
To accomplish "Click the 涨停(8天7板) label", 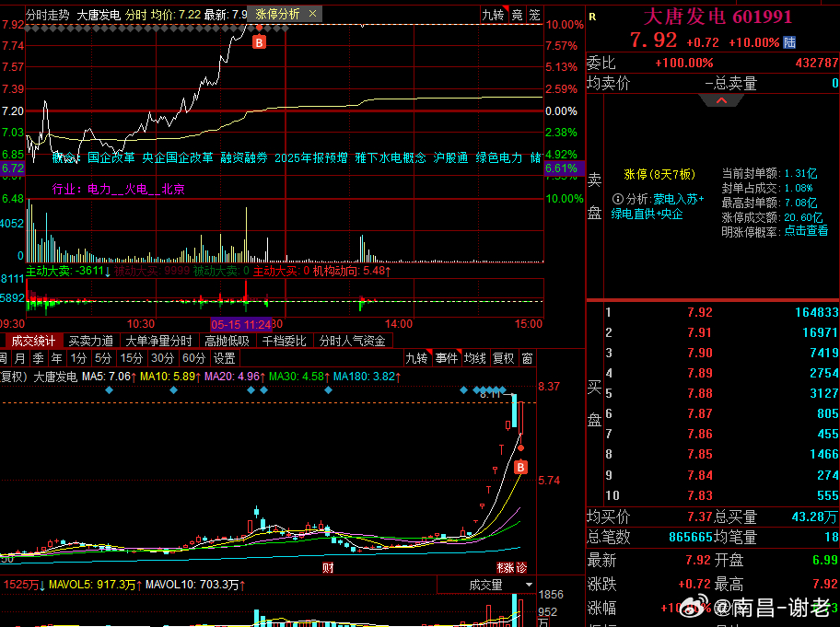I will click(659, 174).
